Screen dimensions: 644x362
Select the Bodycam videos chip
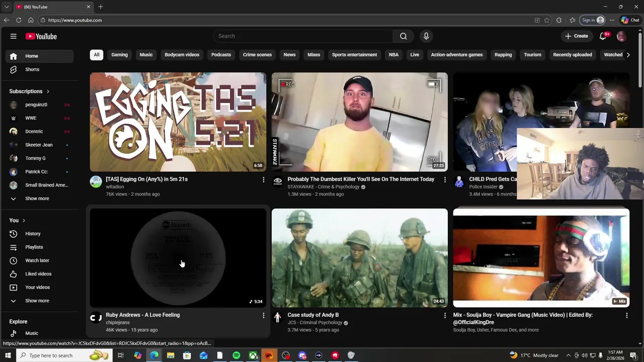pyautogui.click(x=182, y=55)
